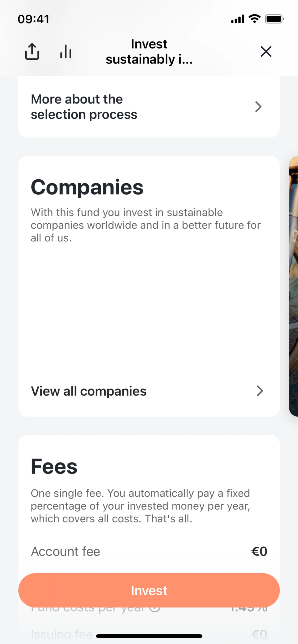This screenshot has width=298, height=644.
Task: Tap the Companies section heading
Action: tap(87, 187)
